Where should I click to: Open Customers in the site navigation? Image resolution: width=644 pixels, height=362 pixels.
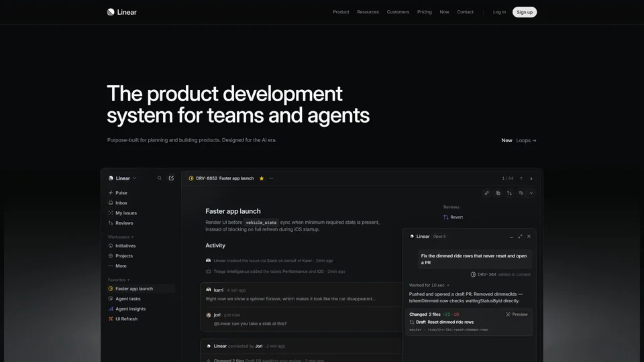tap(398, 12)
